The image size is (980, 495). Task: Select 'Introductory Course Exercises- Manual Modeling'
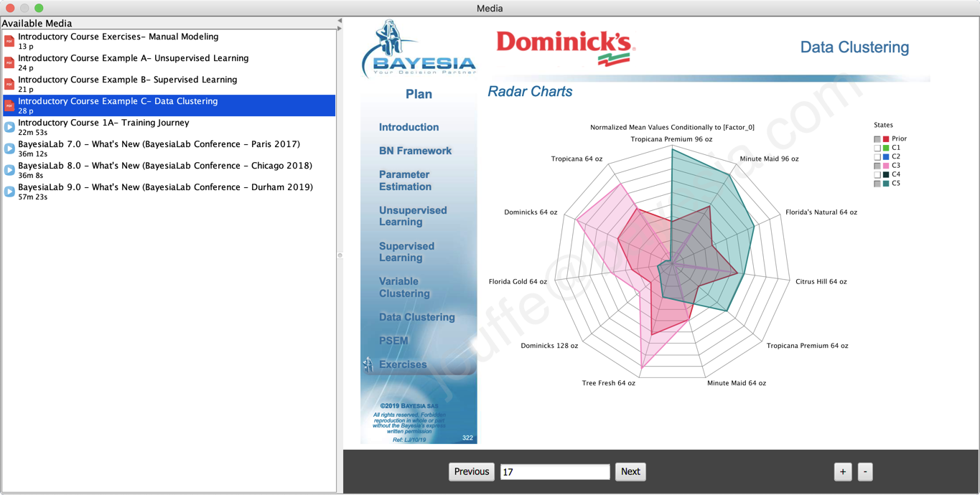coord(169,41)
